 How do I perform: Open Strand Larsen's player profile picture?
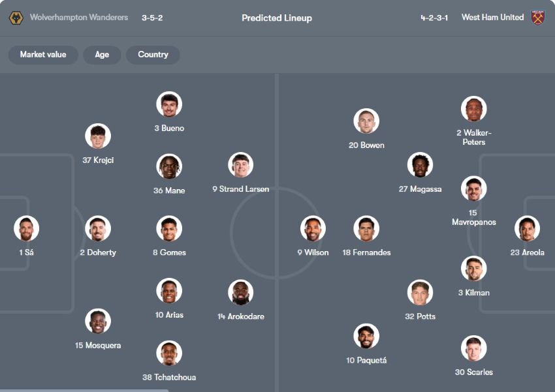[x=240, y=165]
